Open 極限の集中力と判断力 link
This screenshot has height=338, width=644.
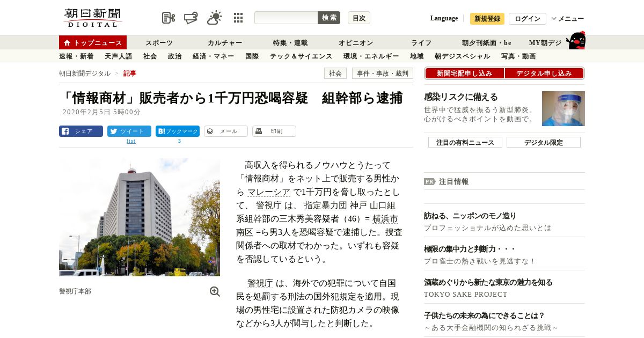click(x=470, y=249)
